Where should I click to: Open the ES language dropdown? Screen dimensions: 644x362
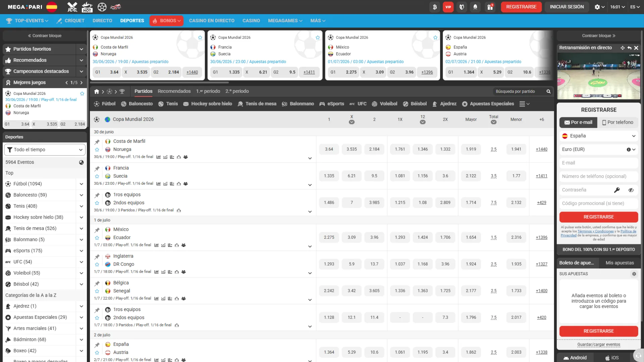635,7
